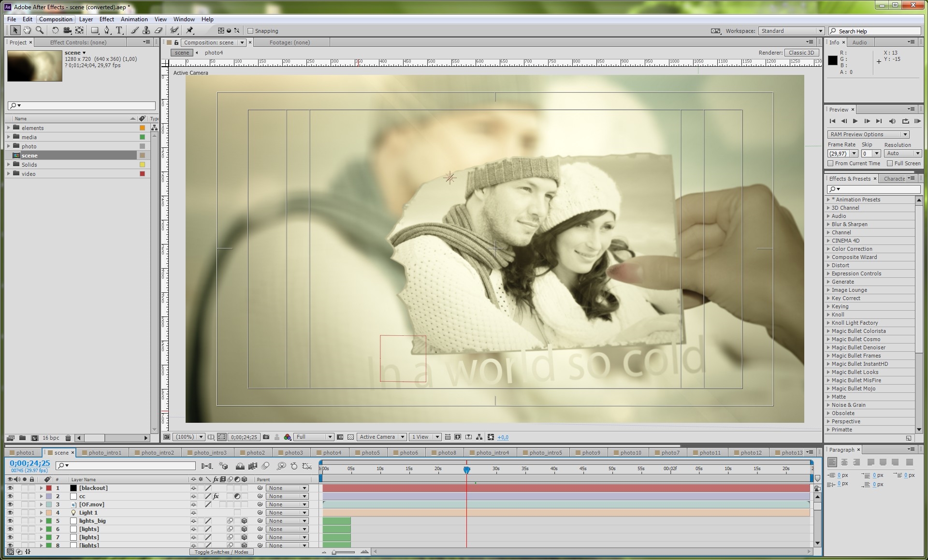Click Toggle Switches / Modes button
The width and height of the screenshot is (928, 560).
click(x=221, y=552)
